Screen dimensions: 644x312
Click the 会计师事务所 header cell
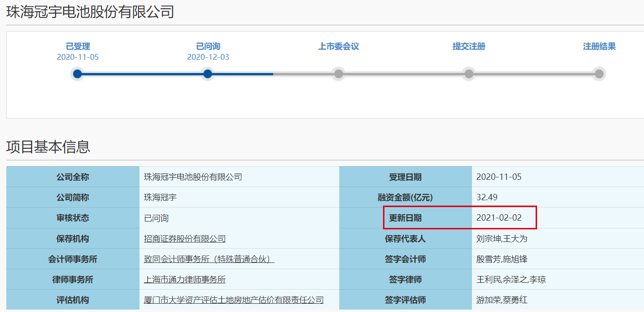[x=73, y=259]
